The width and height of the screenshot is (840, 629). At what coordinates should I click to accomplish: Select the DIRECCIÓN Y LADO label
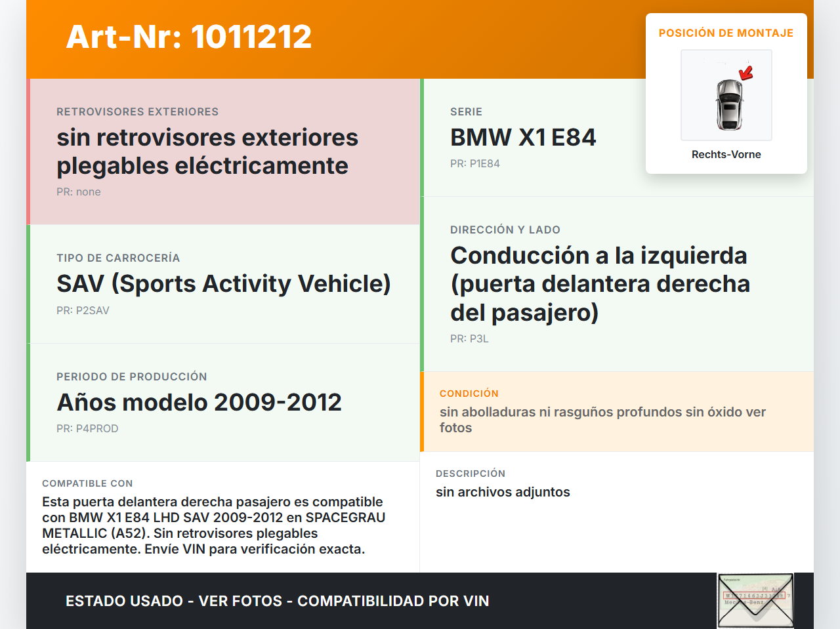(x=505, y=230)
